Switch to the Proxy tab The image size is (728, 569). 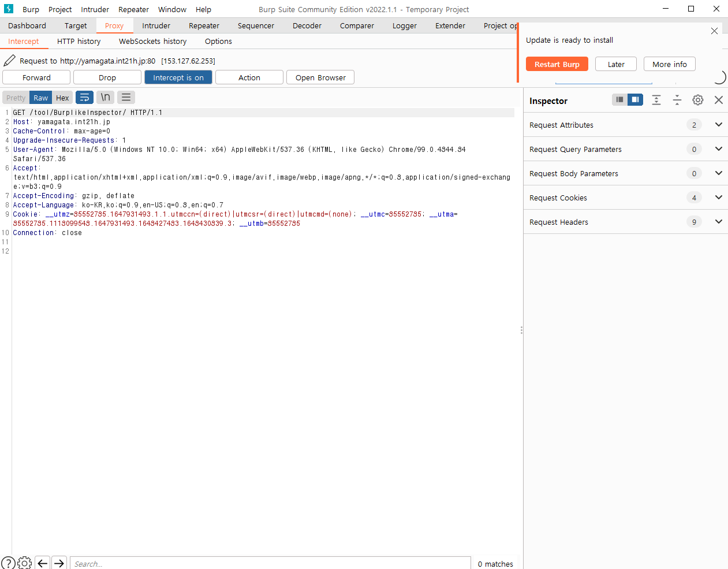pyautogui.click(x=114, y=25)
